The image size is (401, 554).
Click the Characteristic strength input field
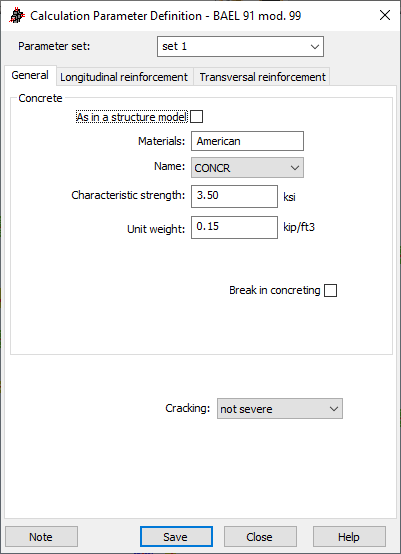pos(234,196)
